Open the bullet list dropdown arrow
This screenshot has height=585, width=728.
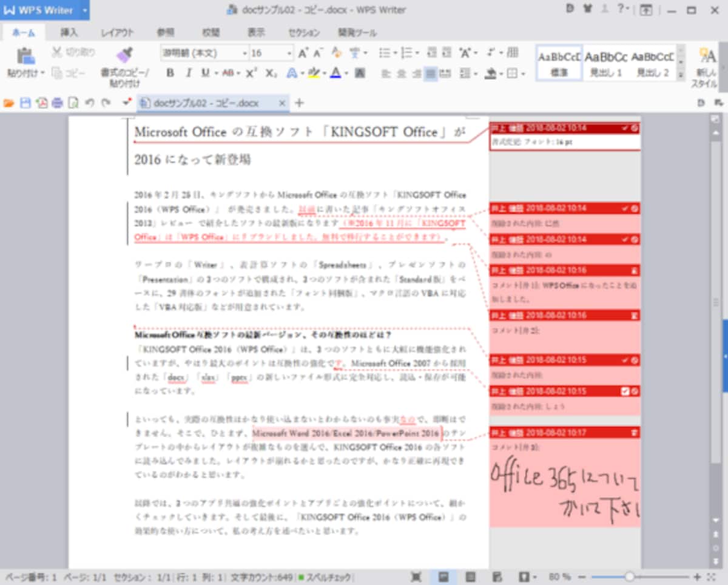(x=394, y=53)
